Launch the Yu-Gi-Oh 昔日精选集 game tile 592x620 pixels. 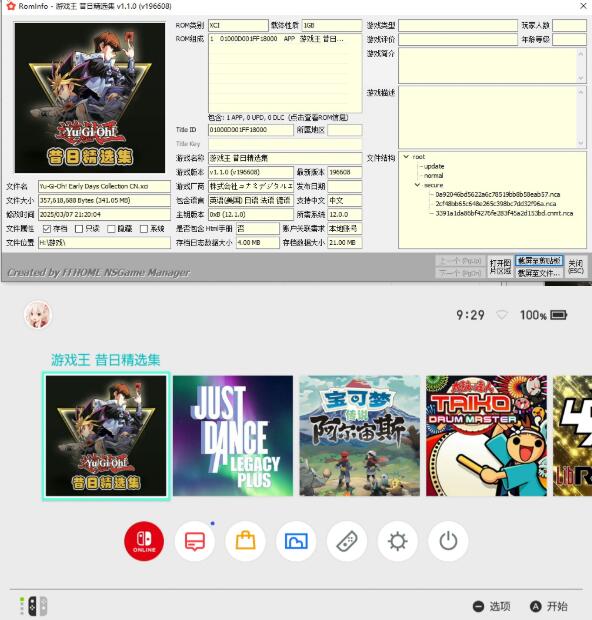point(106,436)
